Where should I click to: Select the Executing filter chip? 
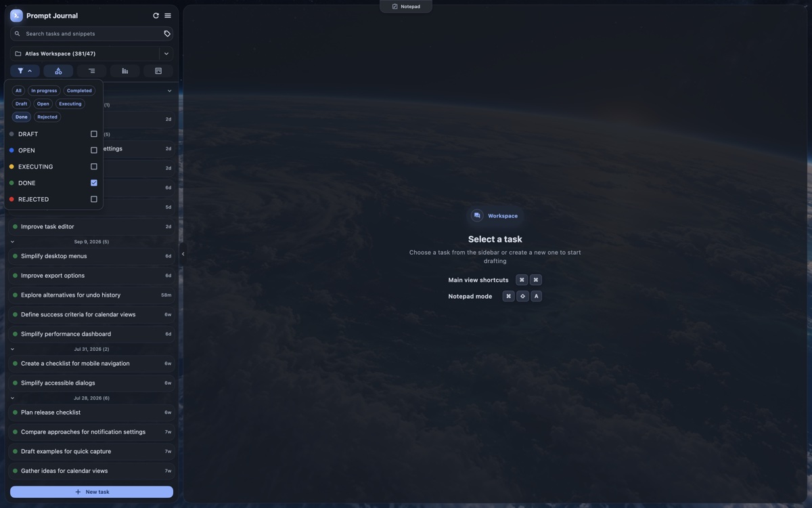[x=70, y=104]
